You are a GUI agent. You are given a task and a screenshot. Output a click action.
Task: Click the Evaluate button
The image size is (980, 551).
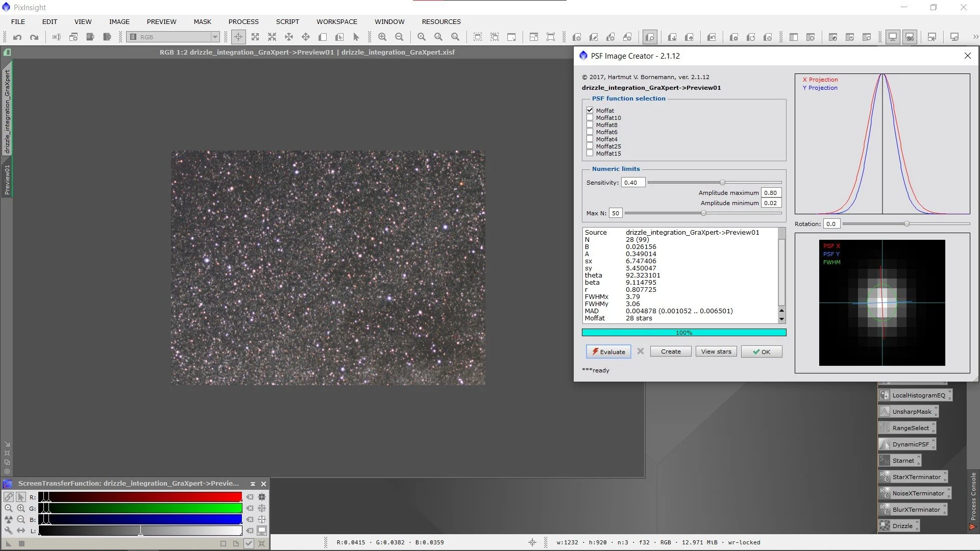pyautogui.click(x=608, y=352)
